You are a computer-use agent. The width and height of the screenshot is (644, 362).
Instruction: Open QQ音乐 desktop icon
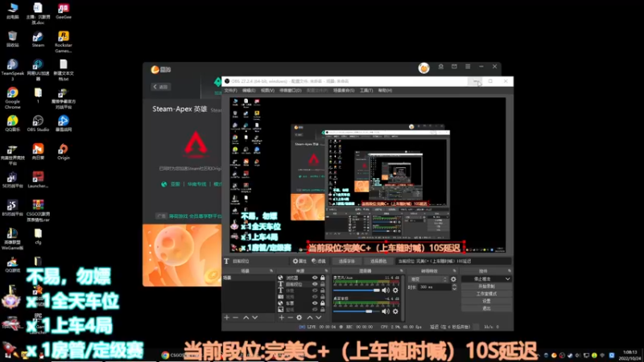(12, 124)
